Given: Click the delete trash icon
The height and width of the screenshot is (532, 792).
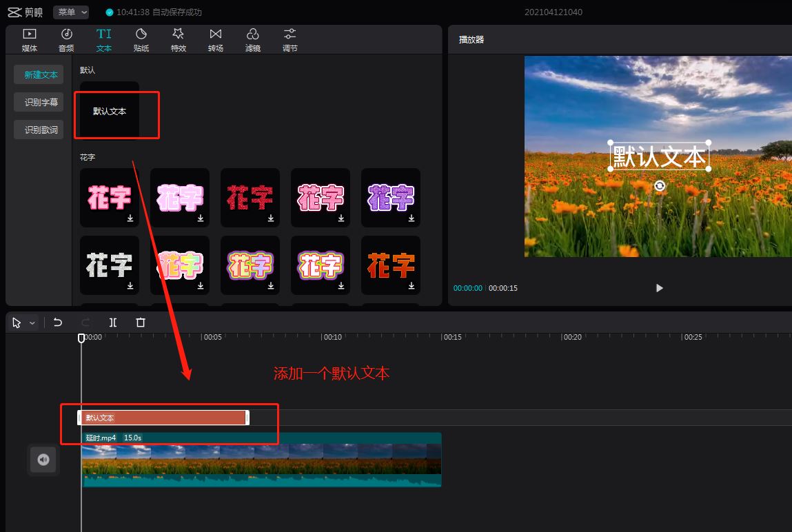Looking at the screenshot, I should tap(141, 323).
